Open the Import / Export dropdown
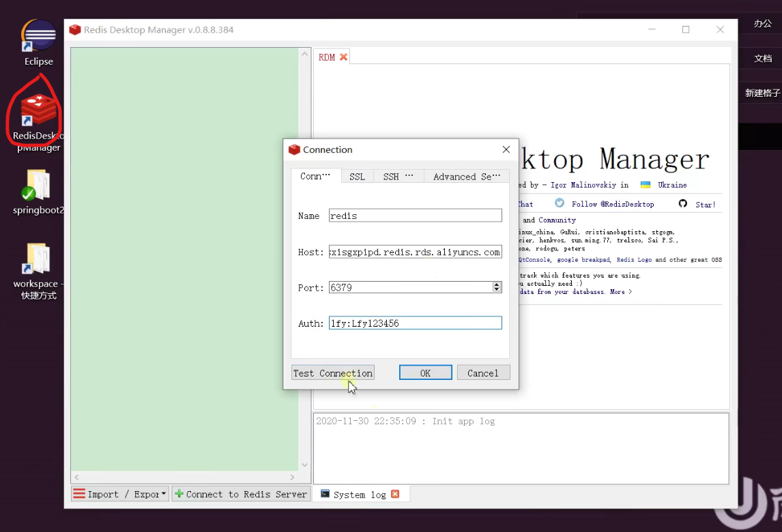Screen dimensions: 782x532 (x=119, y=494)
